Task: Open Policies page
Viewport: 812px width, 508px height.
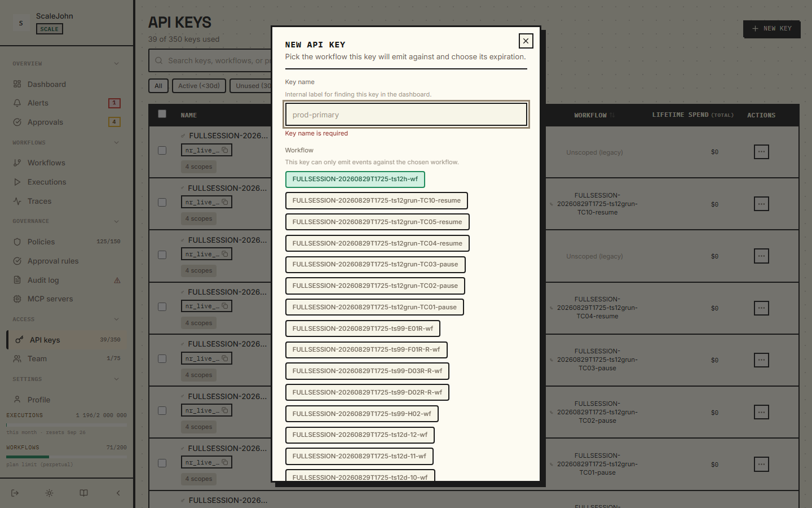Action: [x=67, y=242]
